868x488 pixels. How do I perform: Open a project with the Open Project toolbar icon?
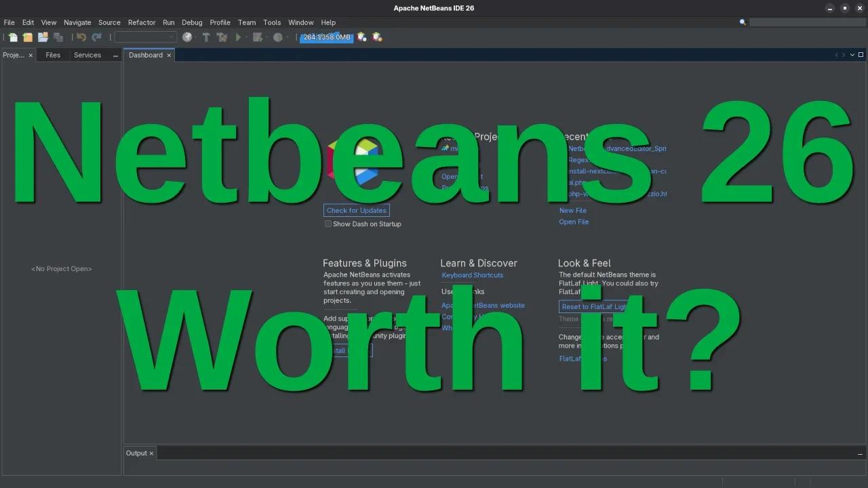[x=42, y=37]
